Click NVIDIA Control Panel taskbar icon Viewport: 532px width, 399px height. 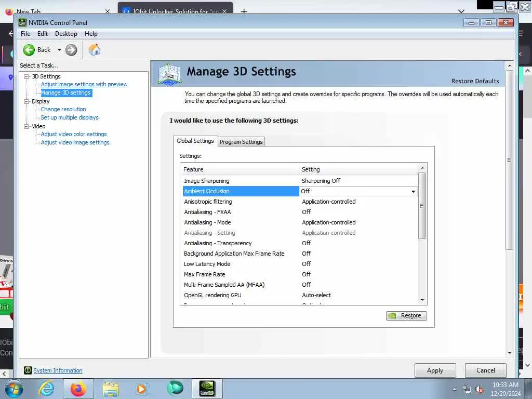[207, 389]
